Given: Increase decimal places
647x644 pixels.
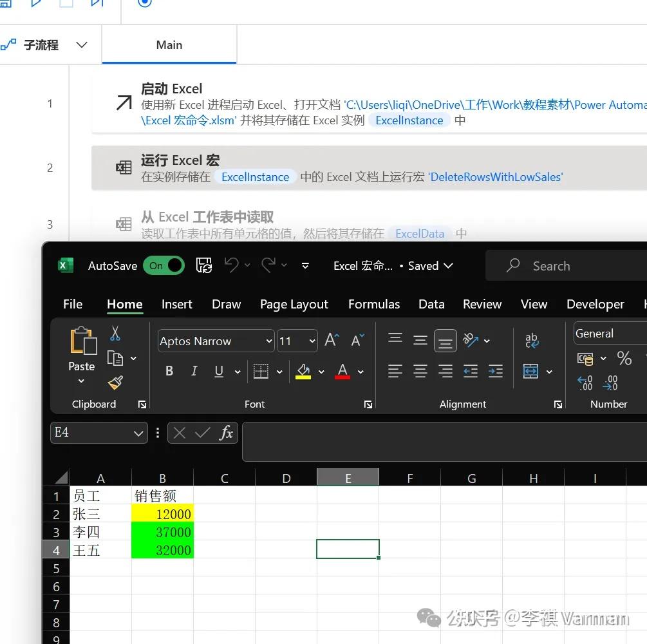Looking at the screenshot, I should pyautogui.click(x=585, y=383).
